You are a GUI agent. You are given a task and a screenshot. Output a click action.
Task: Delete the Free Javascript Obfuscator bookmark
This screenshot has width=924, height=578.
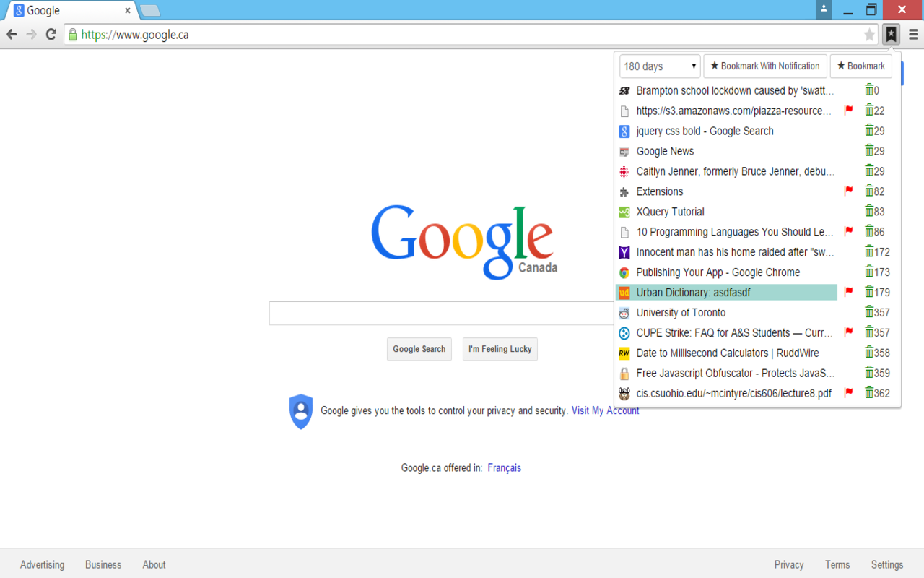pyautogui.click(x=869, y=373)
